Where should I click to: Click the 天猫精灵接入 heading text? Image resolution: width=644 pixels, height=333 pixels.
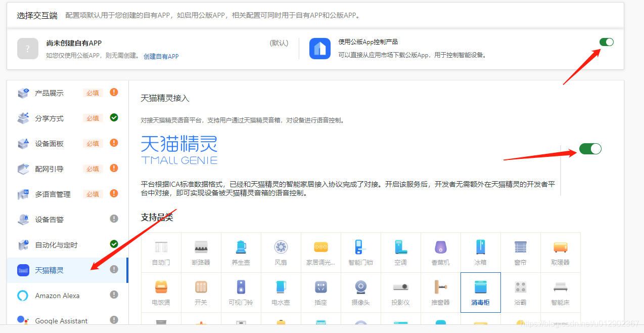point(165,98)
